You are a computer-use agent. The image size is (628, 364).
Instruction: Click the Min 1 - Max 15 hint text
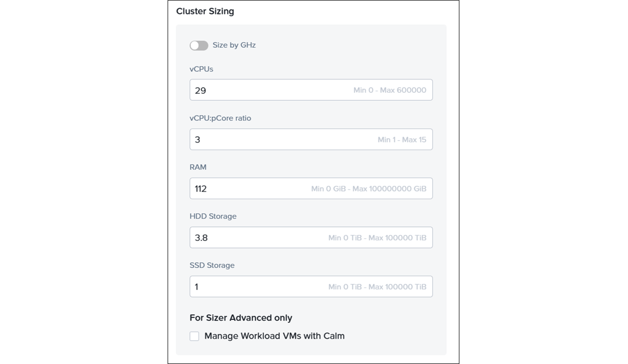402,140
